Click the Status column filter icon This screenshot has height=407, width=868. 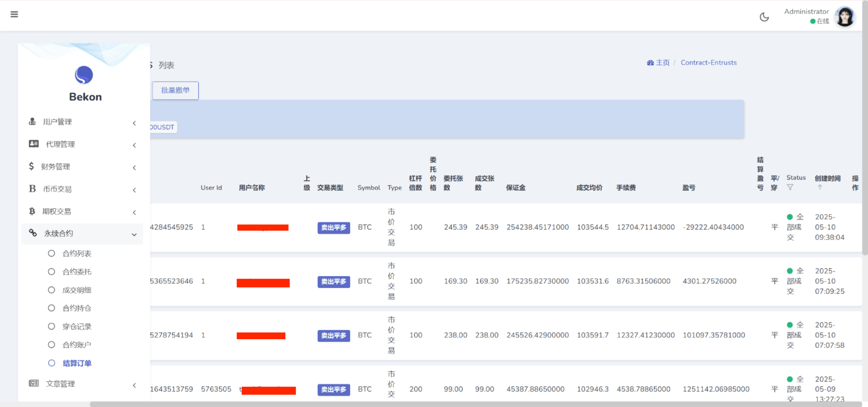[x=790, y=187]
